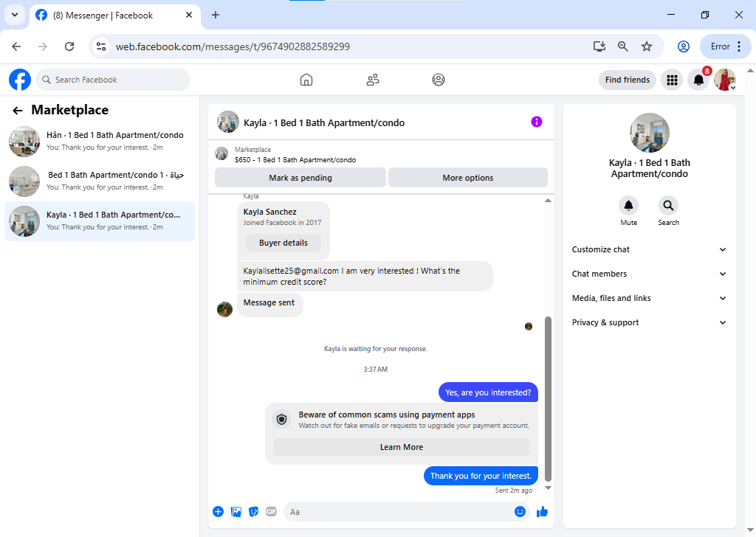The width and height of the screenshot is (756, 537).
Task: Click sender avatar beside Message sent
Action: pos(224,309)
